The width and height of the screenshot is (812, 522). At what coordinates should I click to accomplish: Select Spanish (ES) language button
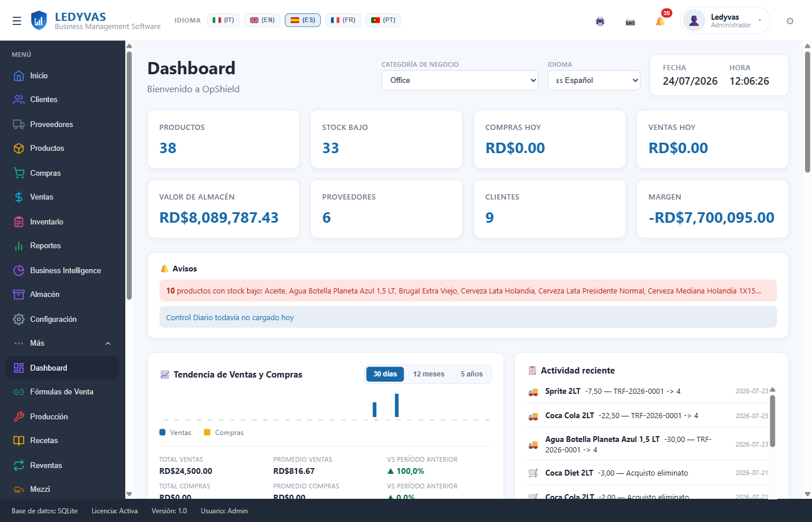click(x=303, y=20)
